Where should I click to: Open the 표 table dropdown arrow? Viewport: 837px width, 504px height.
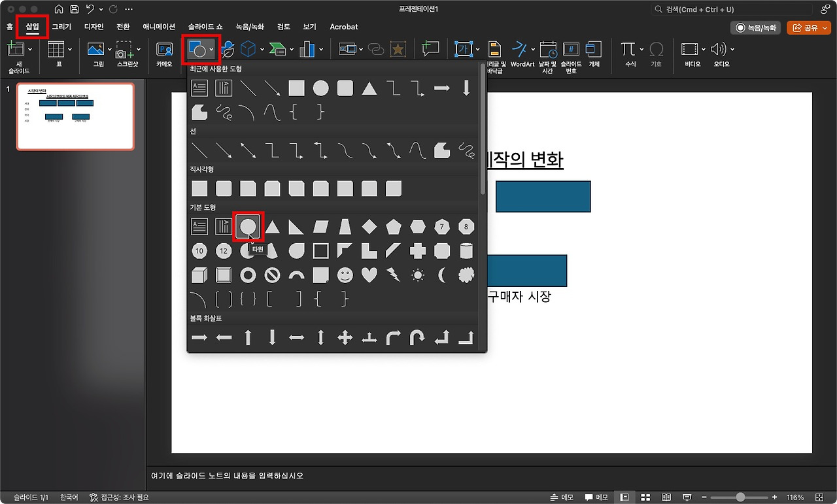[x=70, y=50]
